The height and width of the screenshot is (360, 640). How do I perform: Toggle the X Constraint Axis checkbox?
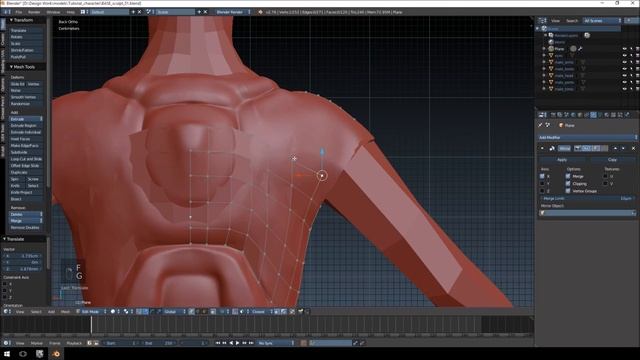(5, 284)
